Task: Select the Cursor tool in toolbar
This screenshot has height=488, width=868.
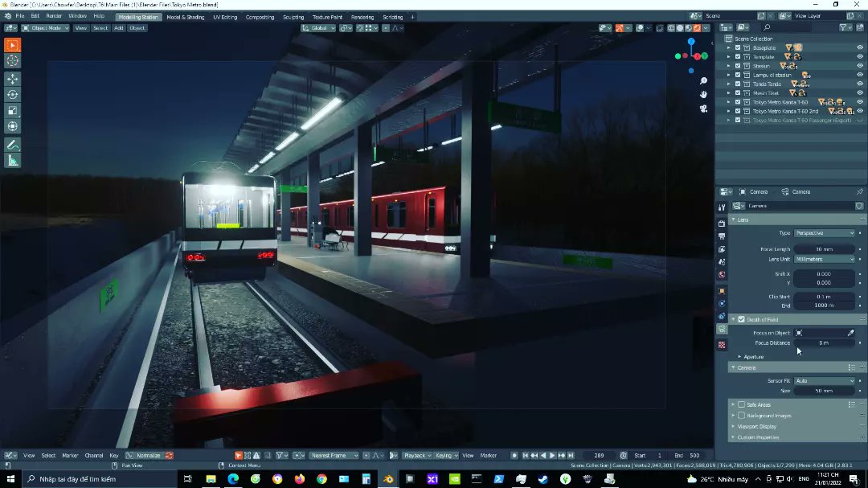Action: tap(12, 61)
